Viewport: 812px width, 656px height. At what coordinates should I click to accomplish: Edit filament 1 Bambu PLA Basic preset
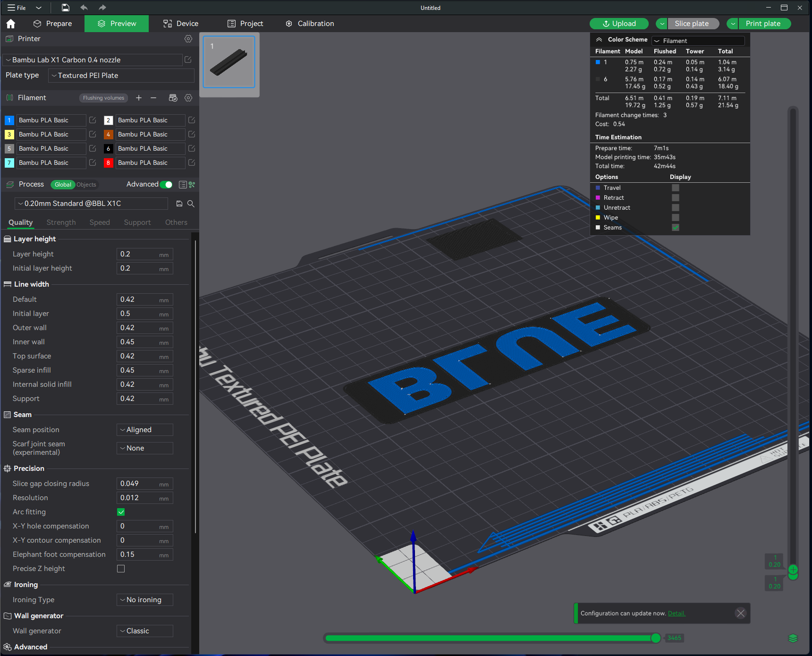tap(93, 120)
